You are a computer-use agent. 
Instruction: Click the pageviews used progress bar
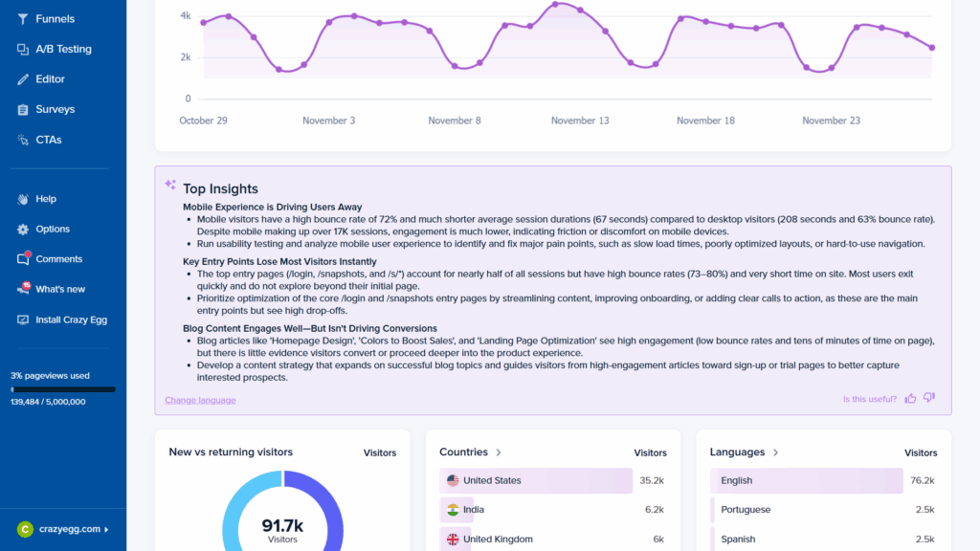point(63,389)
